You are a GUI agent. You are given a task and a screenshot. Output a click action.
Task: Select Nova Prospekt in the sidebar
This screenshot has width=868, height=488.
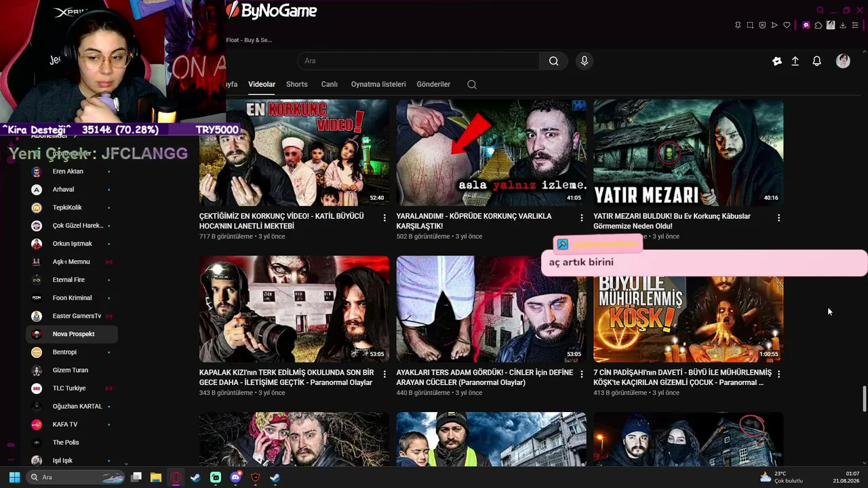tap(72, 334)
